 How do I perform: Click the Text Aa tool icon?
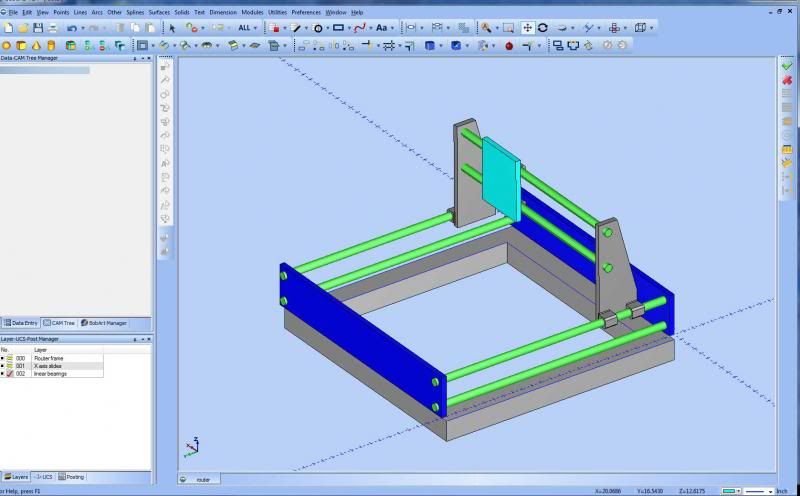click(x=382, y=28)
